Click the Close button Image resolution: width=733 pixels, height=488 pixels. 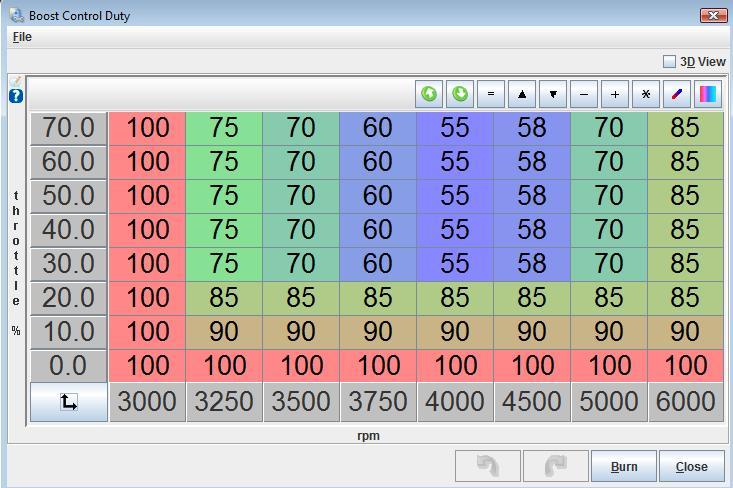pyautogui.click(x=691, y=466)
